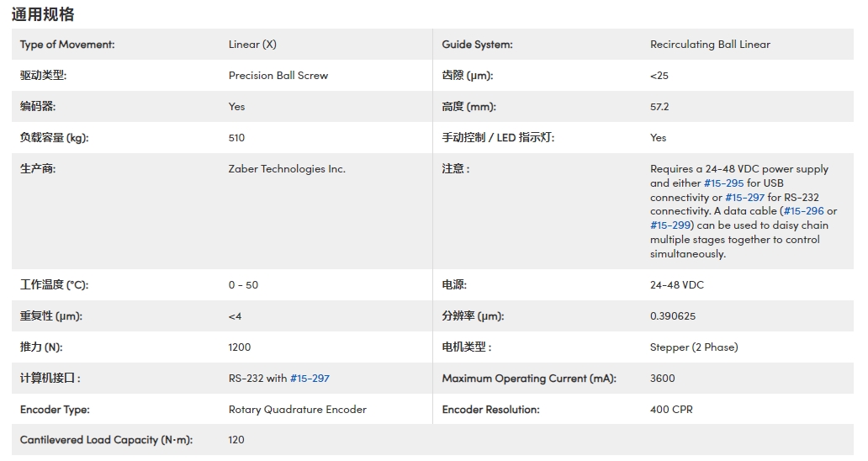Viewport: 868px width, 461px height.
Task: Follow the #15-299 product link
Action: (670, 225)
